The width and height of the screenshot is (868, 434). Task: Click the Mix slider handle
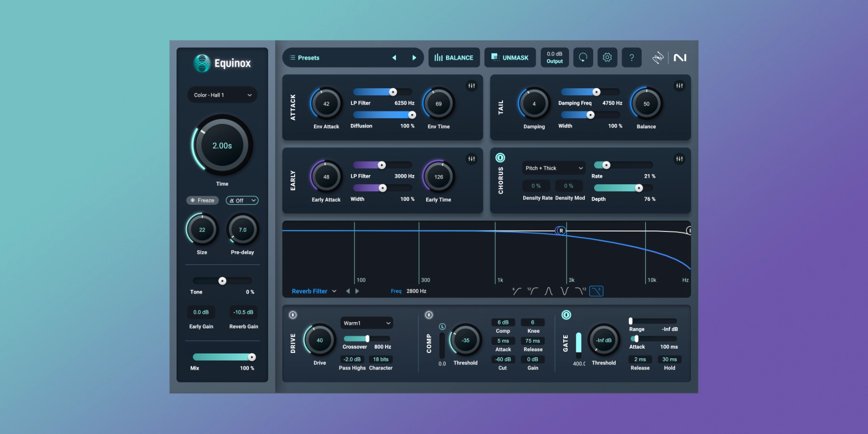pyautogui.click(x=252, y=357)
